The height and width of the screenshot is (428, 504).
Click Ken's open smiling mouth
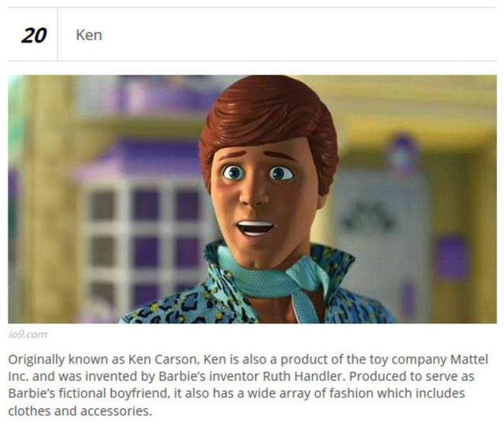tap(255, 228)
